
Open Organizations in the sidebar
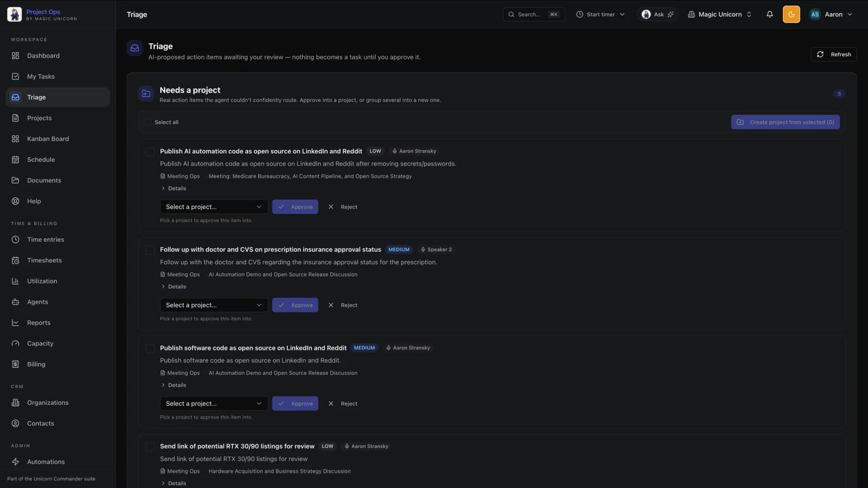[57, 403]
